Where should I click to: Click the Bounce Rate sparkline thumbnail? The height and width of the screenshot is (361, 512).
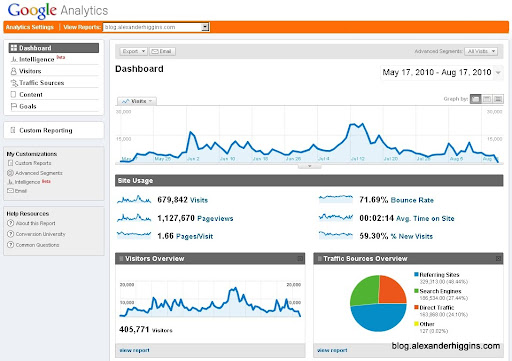[x=336, y=199]
